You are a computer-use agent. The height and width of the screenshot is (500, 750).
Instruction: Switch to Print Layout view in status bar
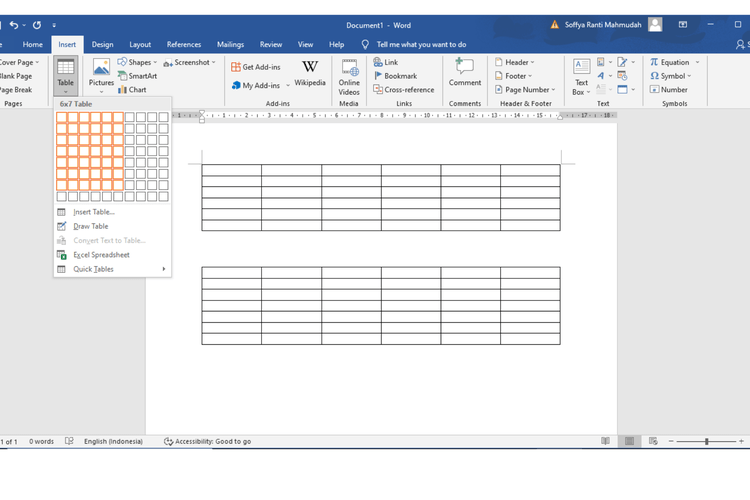tap(629, 441)
